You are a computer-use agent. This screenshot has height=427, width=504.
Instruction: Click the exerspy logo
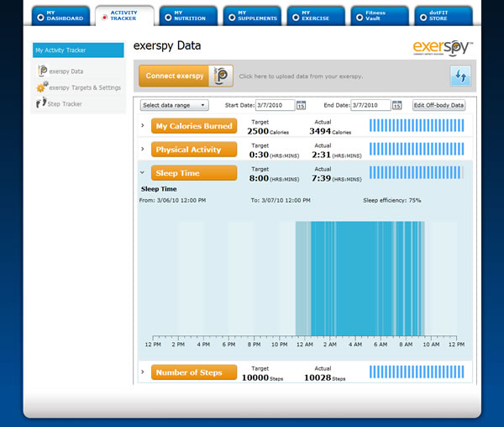coord(442,47)
